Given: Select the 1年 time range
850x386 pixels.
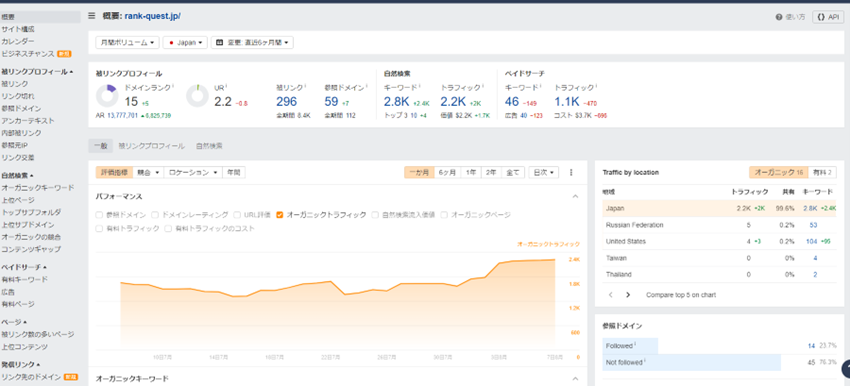Looking at the screenshot, I should (x=472, y=172).
